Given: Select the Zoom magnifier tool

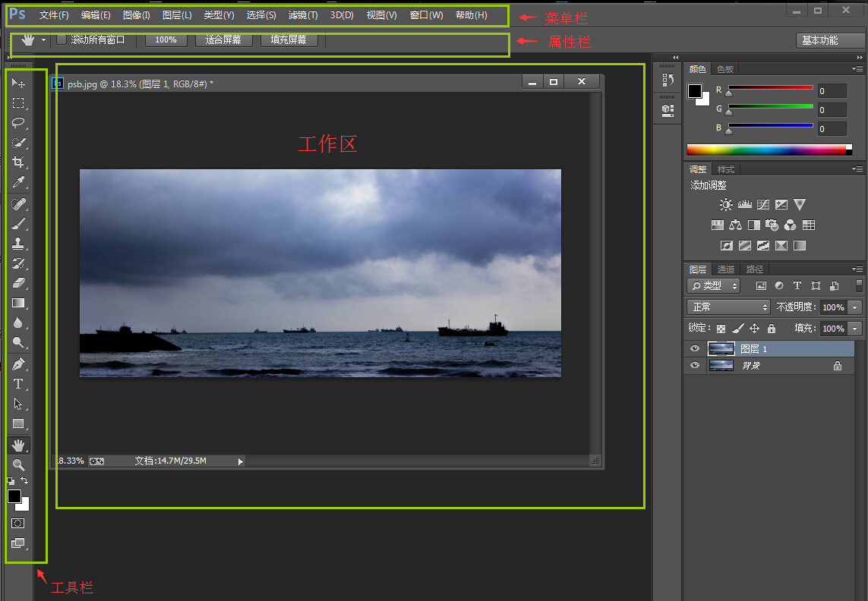Looking at the screenshot, I should click(x=19, y=465).
